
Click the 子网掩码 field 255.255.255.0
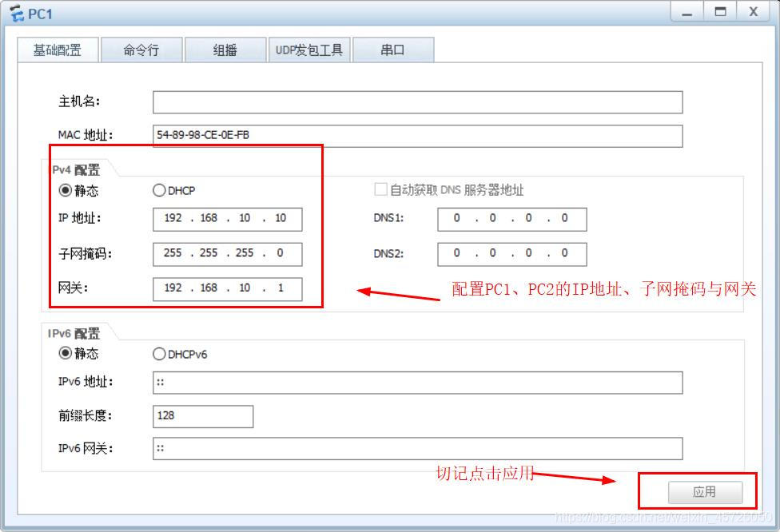pos(227,254)
